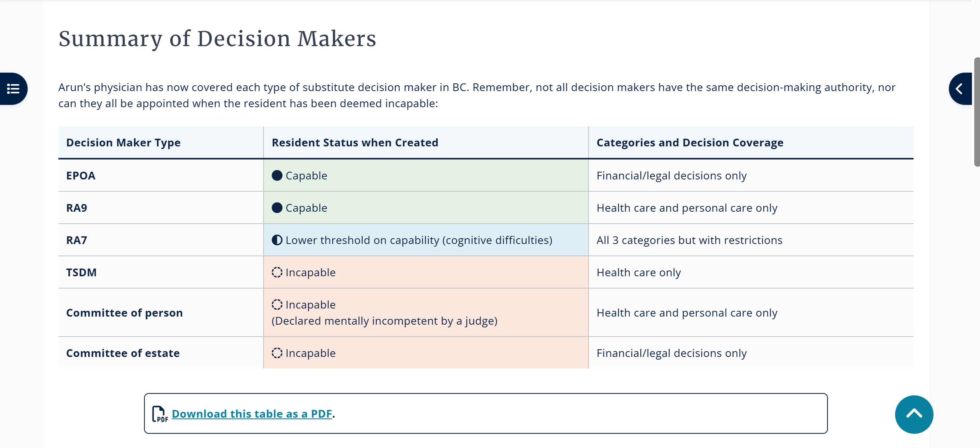Open the Download this table as a PDF link

tap(252, 414)
